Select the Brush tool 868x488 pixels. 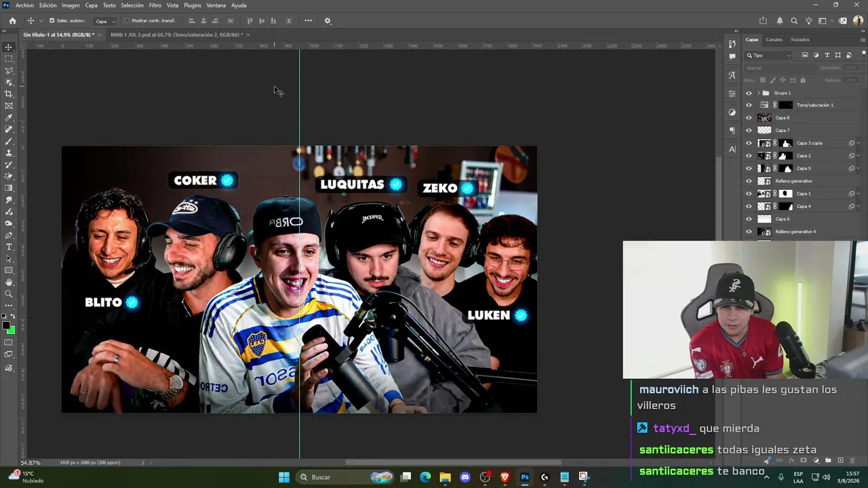click(x=9, y=141)
